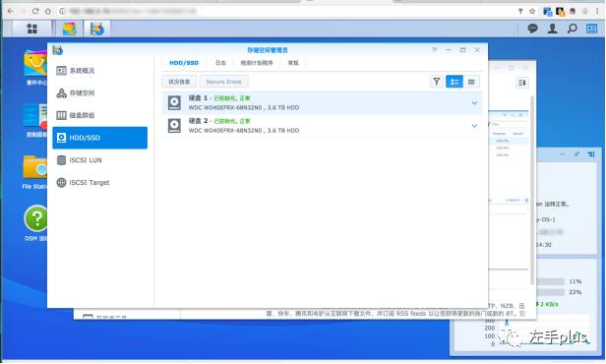606x364 pixels.
Task: Open the 检测计划程序 test scheduler tab
Action: coord(257,63)
